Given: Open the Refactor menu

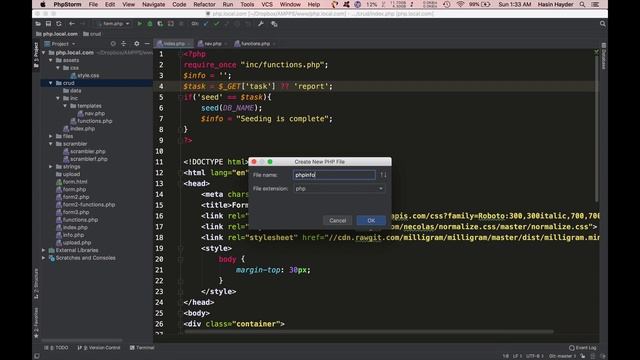Looking at the screenshot, I should coord(204,4).
